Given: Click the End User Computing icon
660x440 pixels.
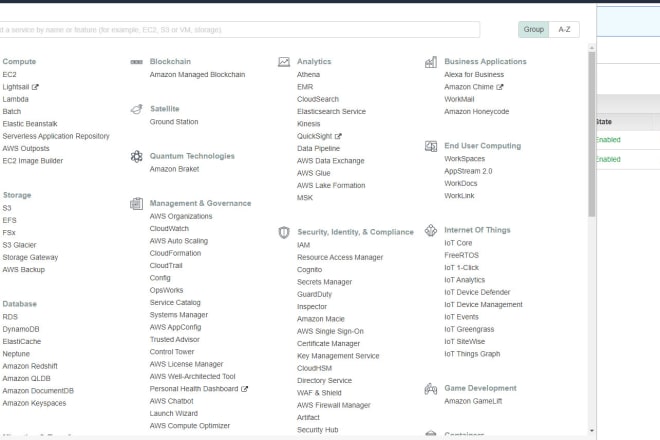Looking at the screenshot, I should tap(431, 146).
